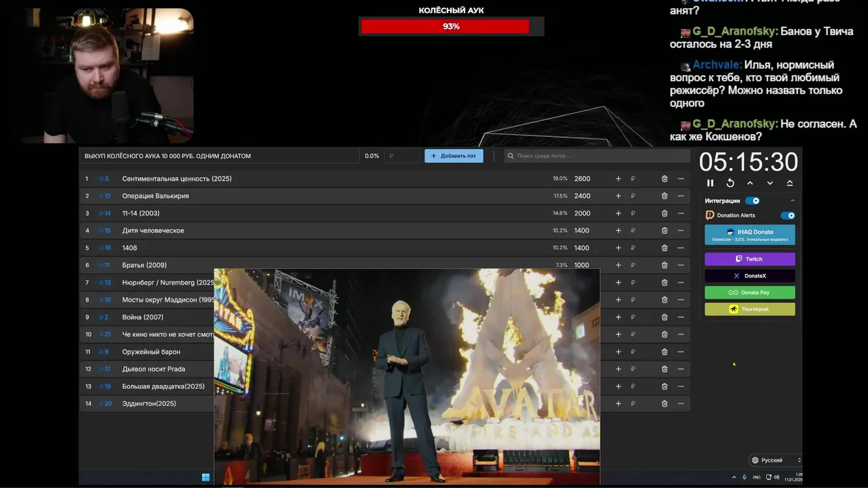Image resolution: width=868 pixels, height=488 pixels.
Task: Click the new lot name field
Action: 219,156
